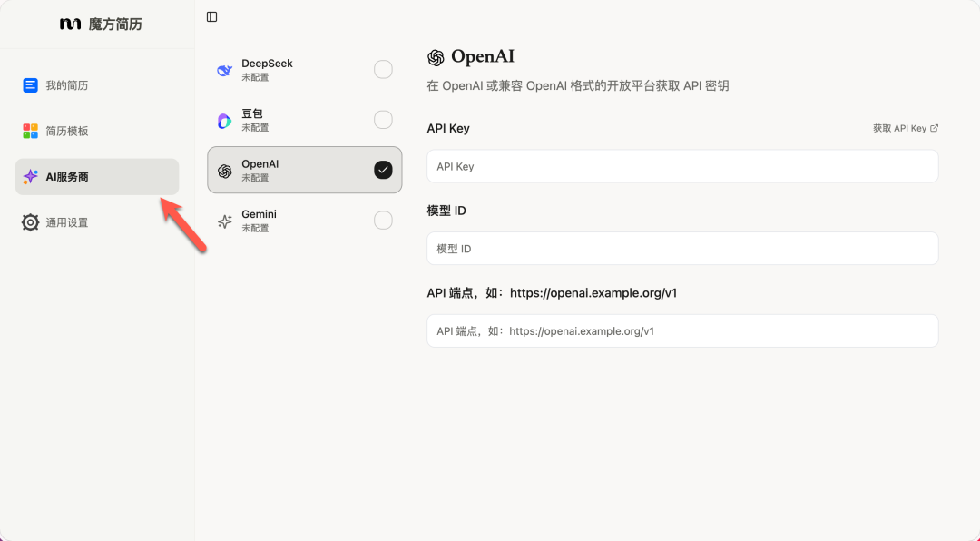Select the DeepSeek provider name
980x541 pixels.
[267, 64]
